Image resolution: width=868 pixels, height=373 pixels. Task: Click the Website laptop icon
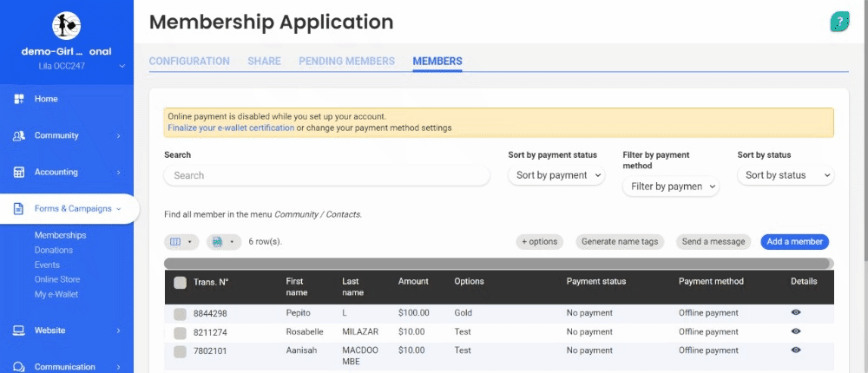click(18, 330)
